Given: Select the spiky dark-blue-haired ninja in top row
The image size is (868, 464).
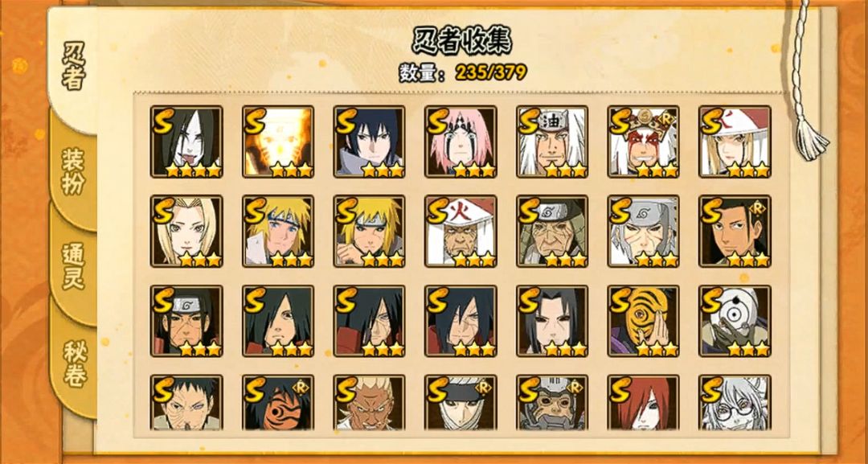Looking at the screenshot, I should [x=369, y=142].
